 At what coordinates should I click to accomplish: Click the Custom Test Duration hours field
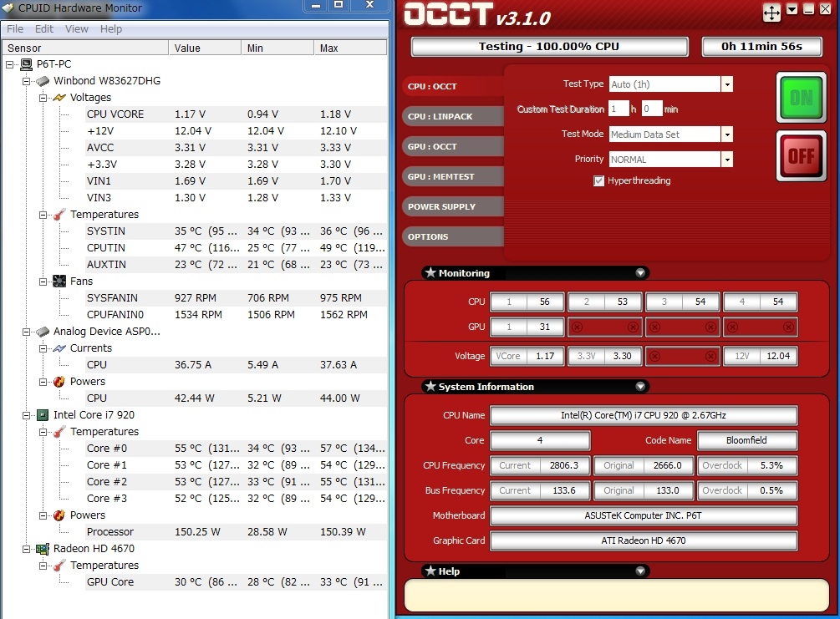point(619,109)
